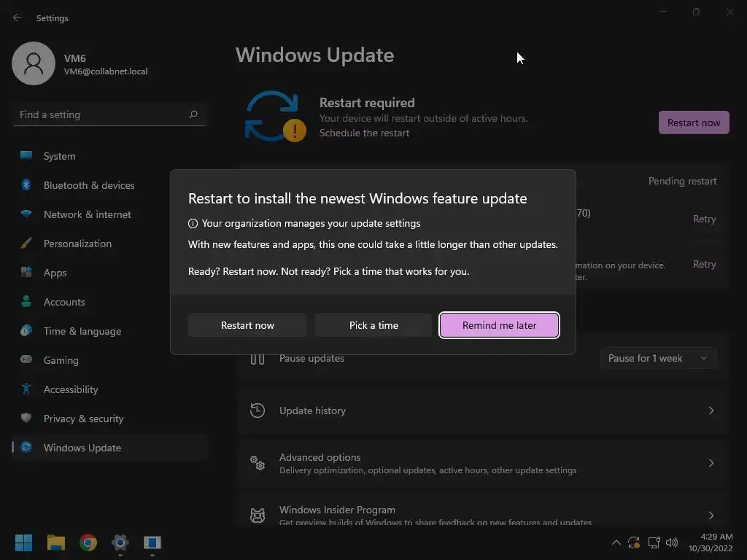Viewport: 747px width, 560px height.
Task: Click the Windows Insider cat icon
Action: pyautogui.click(x=258, y=516)
